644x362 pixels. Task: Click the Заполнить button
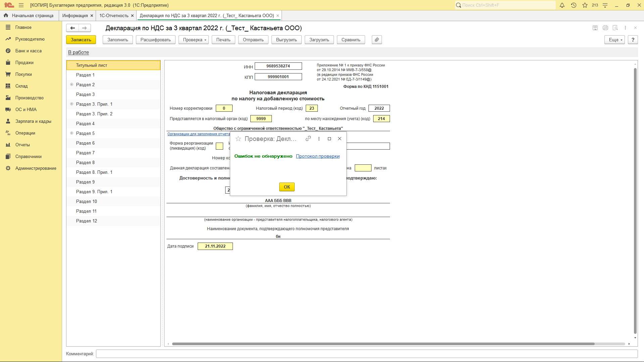[118, 40]
